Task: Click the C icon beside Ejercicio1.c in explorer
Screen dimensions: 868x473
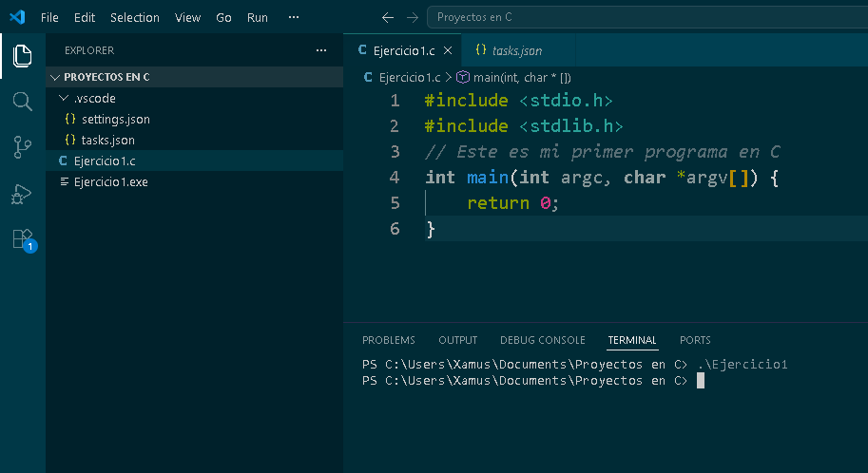Action: (63, 161)
